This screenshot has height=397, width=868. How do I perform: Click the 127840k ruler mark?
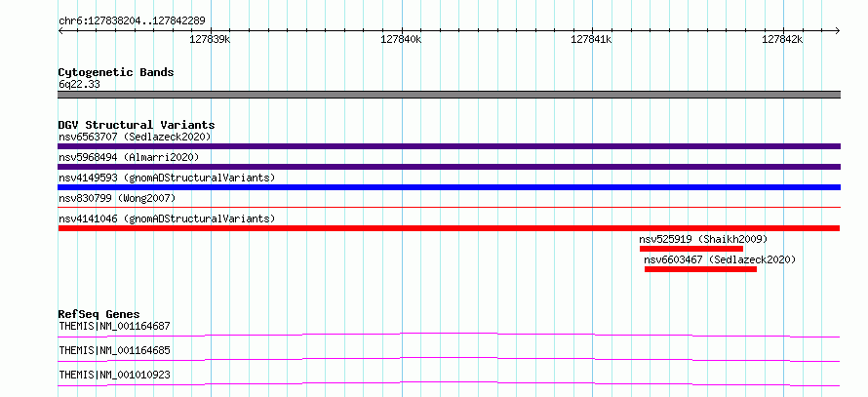coord(402,39)
